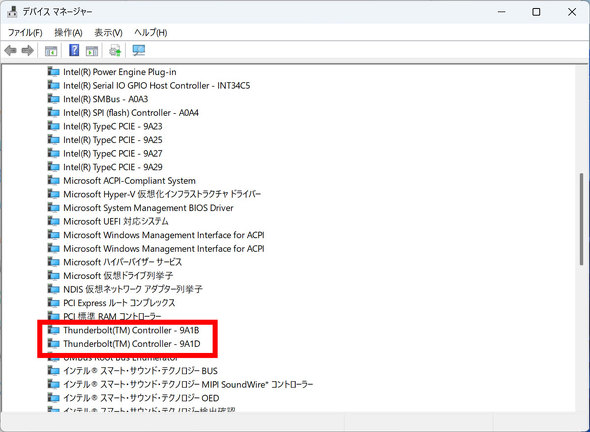The width and height of the screenshot is (590, 432).
Task: Click the Forward arrow toolbar icon
Action: (27, 50)
